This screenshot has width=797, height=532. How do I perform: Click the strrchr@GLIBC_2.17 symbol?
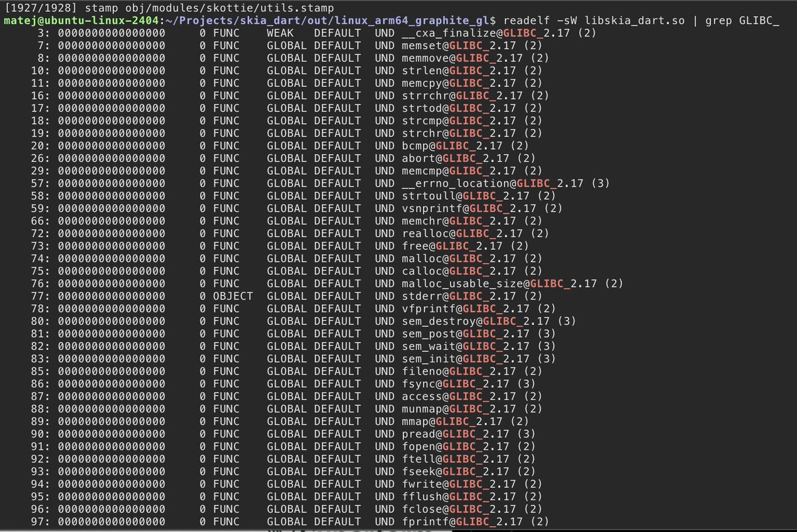coord(462,96)
